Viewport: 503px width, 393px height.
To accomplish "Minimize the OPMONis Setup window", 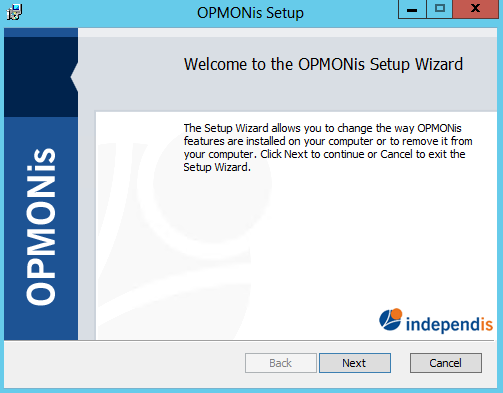I will coord(412,9).
